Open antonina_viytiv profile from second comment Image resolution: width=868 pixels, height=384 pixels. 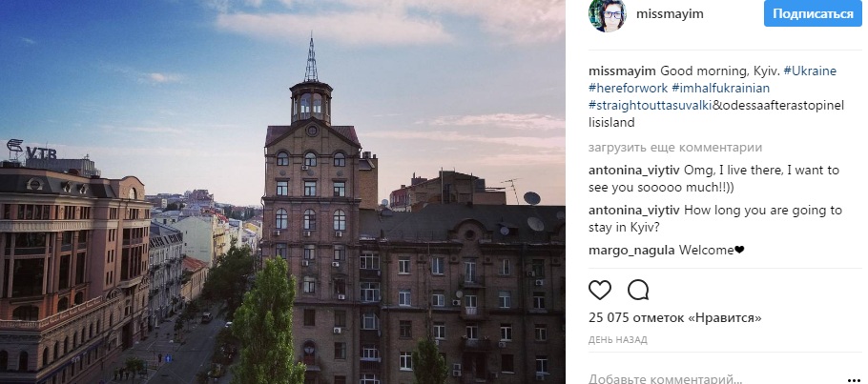pyautogui.click(x=635, y=211)
